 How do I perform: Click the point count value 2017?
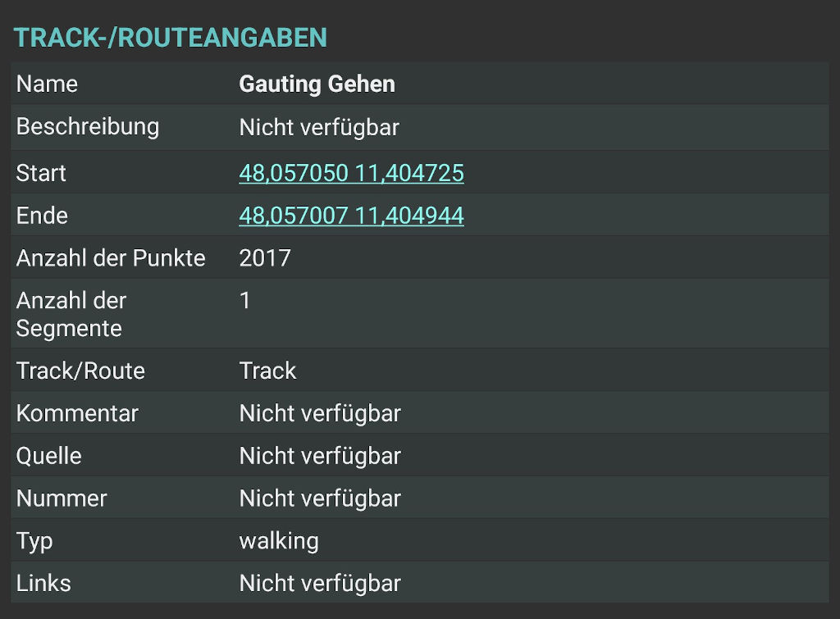[265, 258]
